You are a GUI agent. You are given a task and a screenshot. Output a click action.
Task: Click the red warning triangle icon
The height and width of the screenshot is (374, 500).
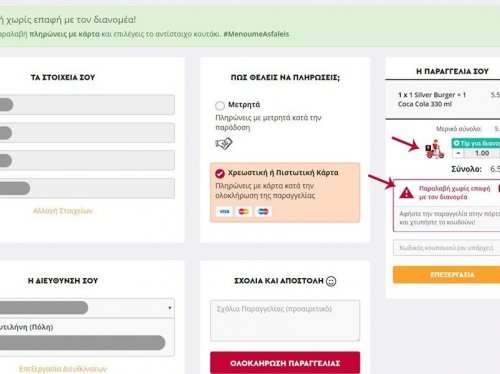406,192
